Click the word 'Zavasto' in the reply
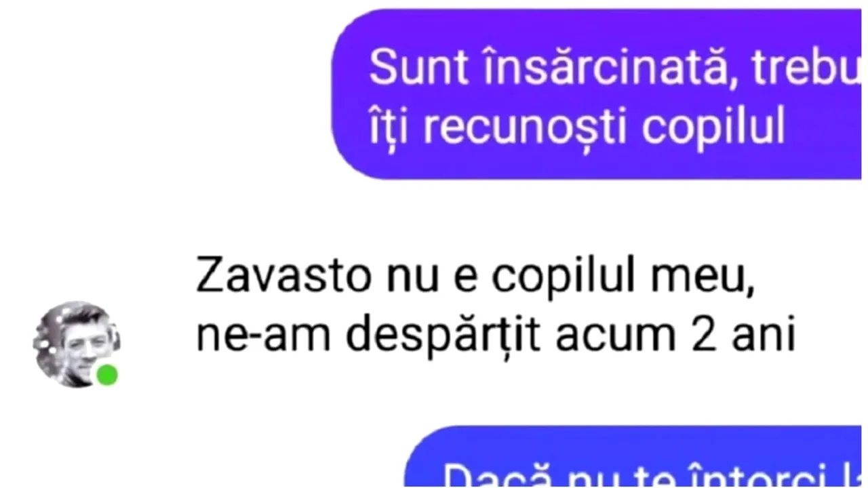 (x=283, y=277)
